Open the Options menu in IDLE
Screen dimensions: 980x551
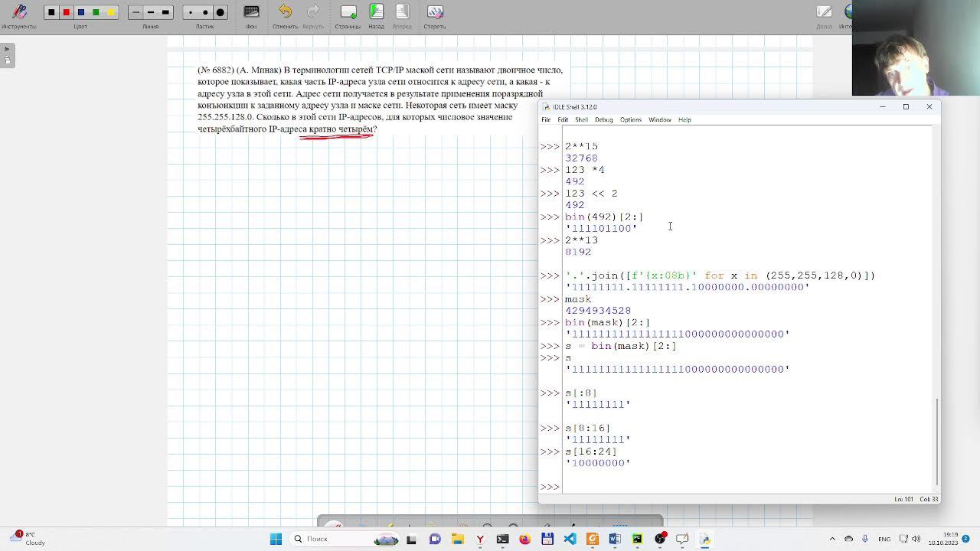click(630, 120)
